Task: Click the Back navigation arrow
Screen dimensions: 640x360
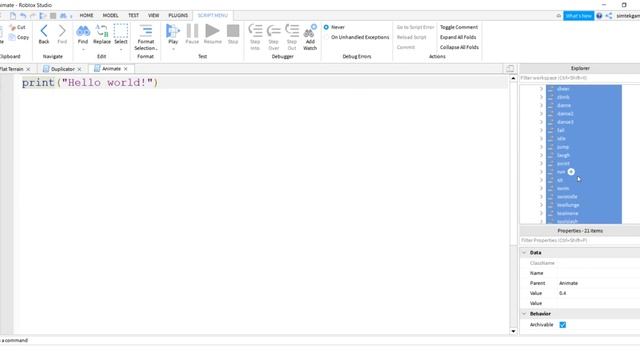Action: tap(44, 31)
